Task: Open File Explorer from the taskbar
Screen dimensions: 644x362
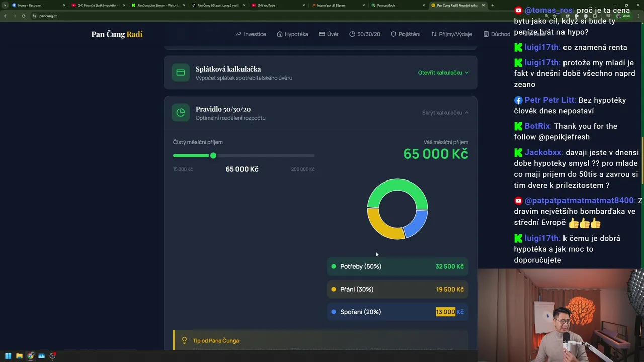Action: pos(19,356)
